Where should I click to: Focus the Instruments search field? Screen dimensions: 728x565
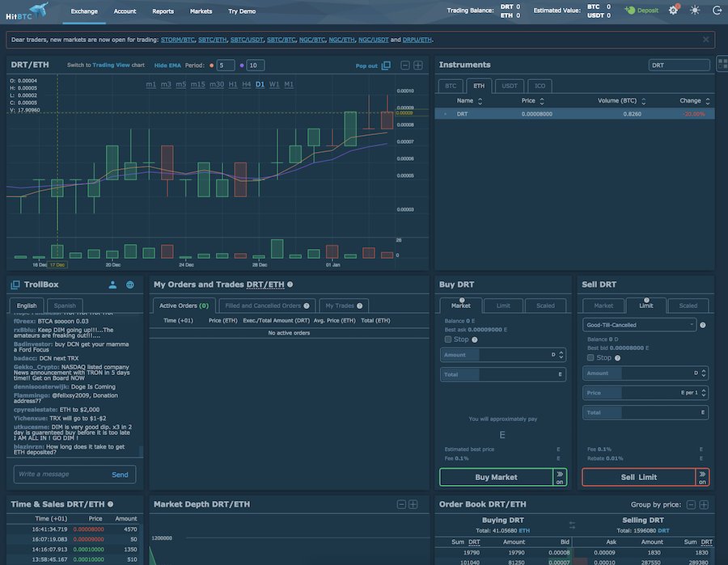(679, 65)
